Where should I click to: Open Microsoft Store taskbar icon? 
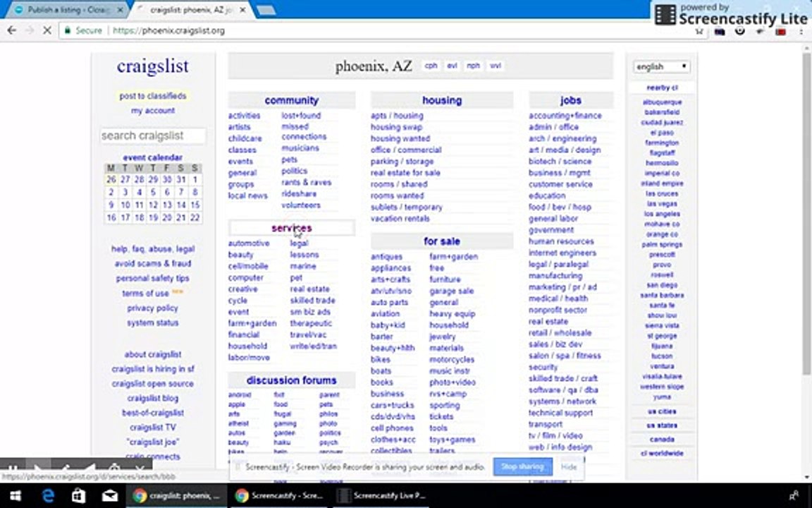[79, 495]
